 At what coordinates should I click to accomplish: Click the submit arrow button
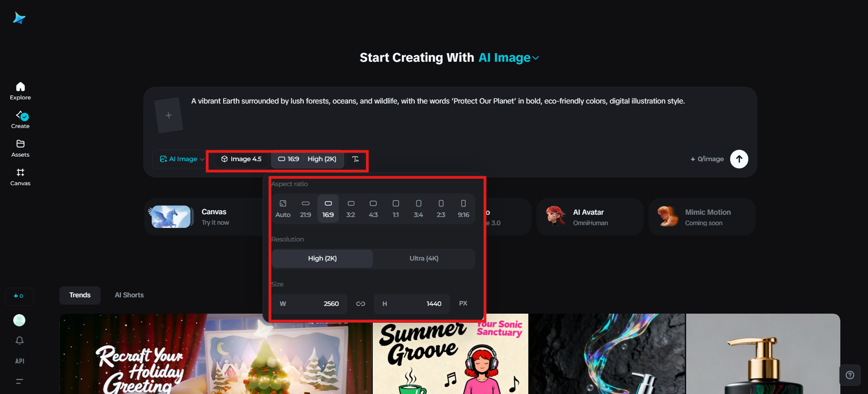[739, 159]
